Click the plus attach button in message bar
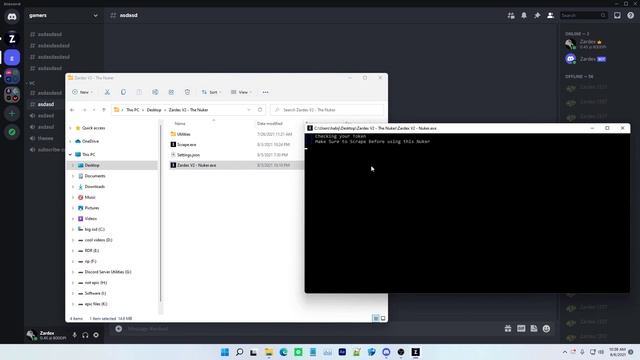Viewport: 640px width, 360px height. 119,329
